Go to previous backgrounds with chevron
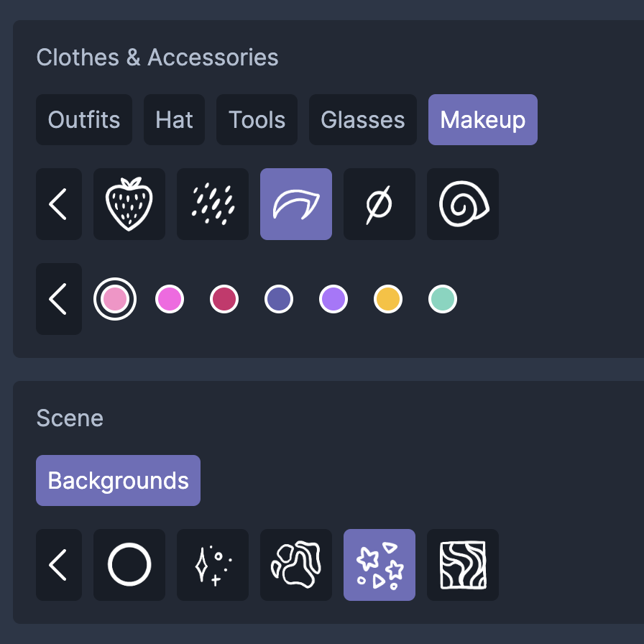Screen dimensions: 644x644 coord(59,565)
